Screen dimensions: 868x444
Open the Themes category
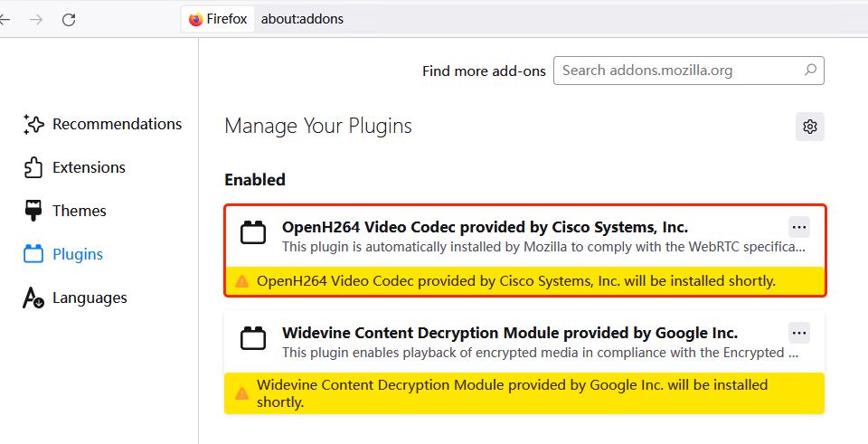(80, 211)
